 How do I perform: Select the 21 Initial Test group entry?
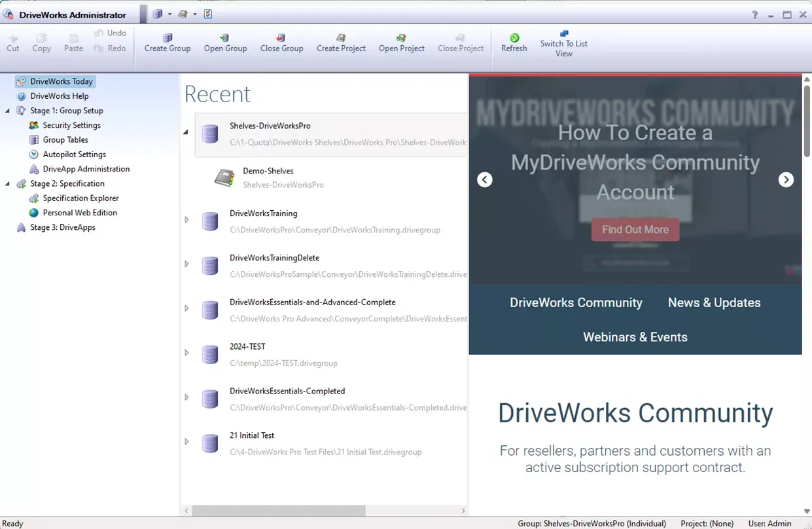coord(331,443)
